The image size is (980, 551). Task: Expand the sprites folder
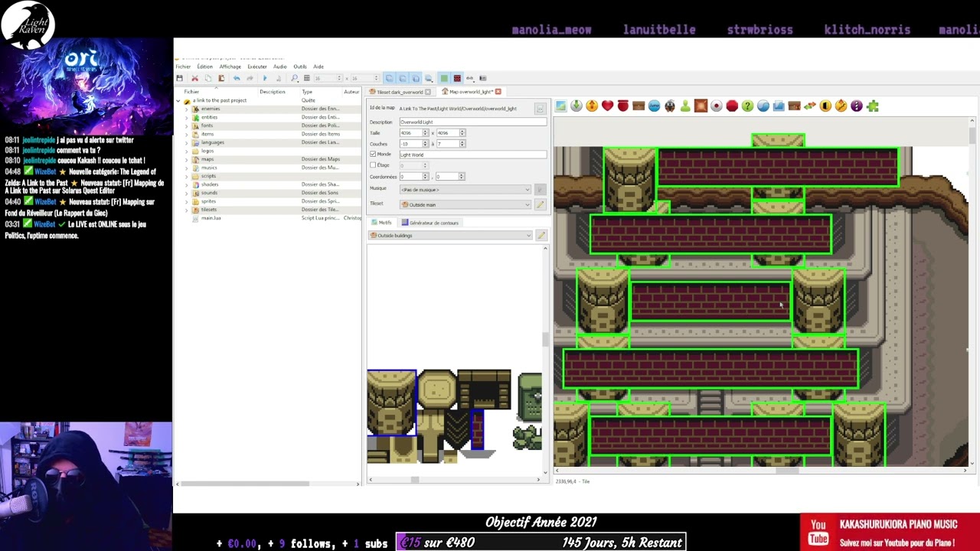(x=186, y=201)
